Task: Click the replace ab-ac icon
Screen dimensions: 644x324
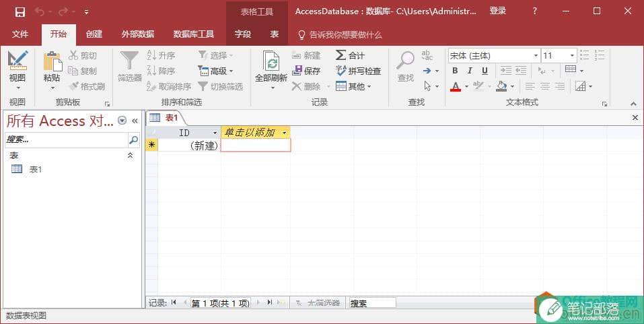Action: [427, 55]
